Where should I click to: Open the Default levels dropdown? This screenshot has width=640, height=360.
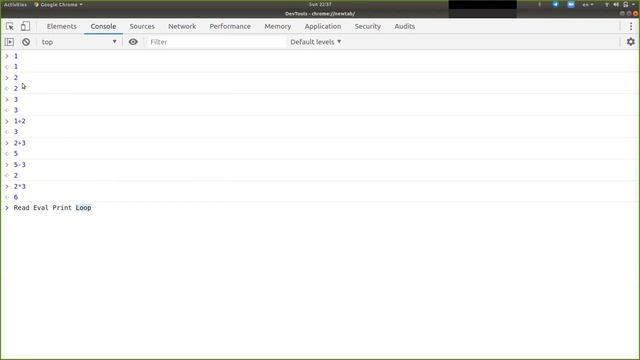316,42
